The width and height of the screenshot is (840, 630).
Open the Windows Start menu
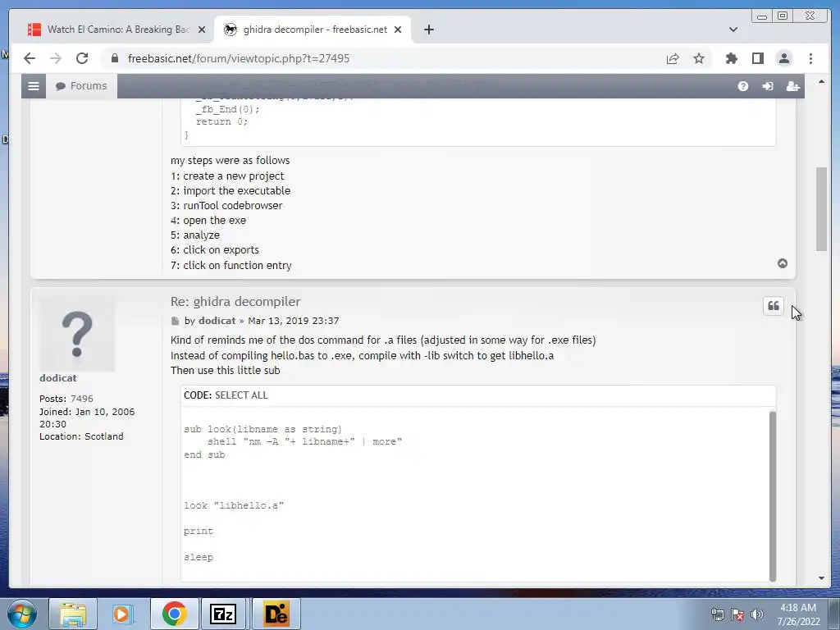point(22,614)
